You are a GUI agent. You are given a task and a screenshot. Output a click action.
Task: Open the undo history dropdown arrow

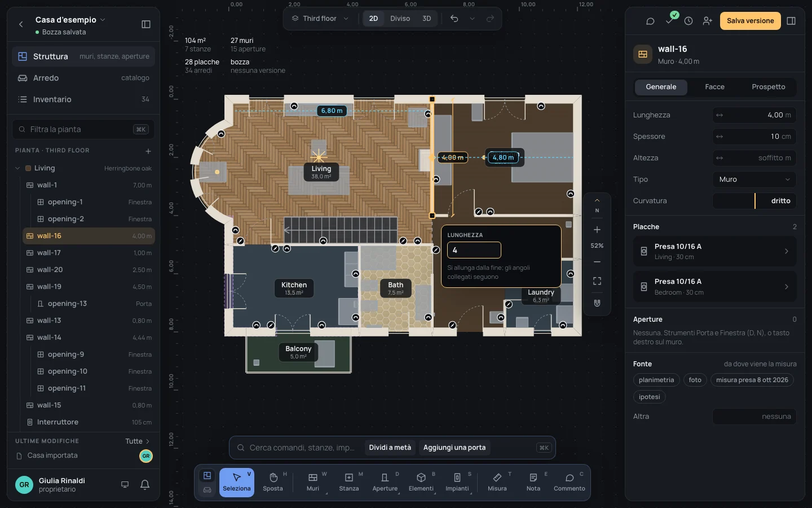(x=472, y=19)
